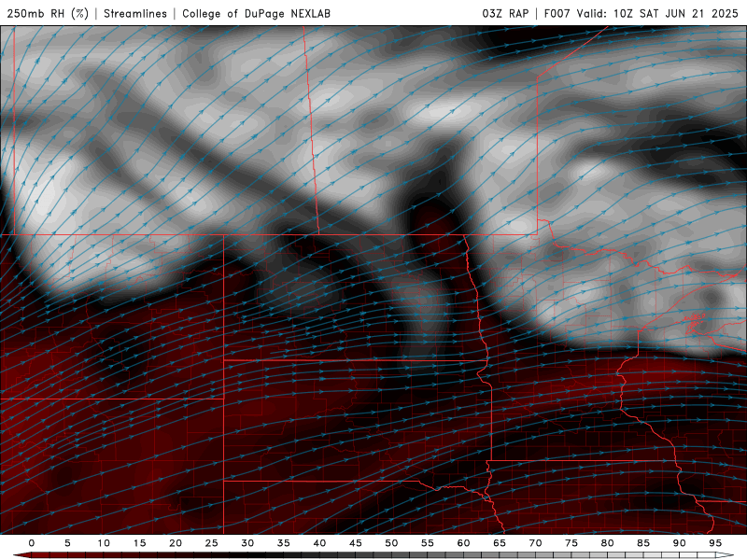Viewport: 747px width, 560px height.
Task: Click the 'Streamlines' label in header
Action: (x=135, y=13)
